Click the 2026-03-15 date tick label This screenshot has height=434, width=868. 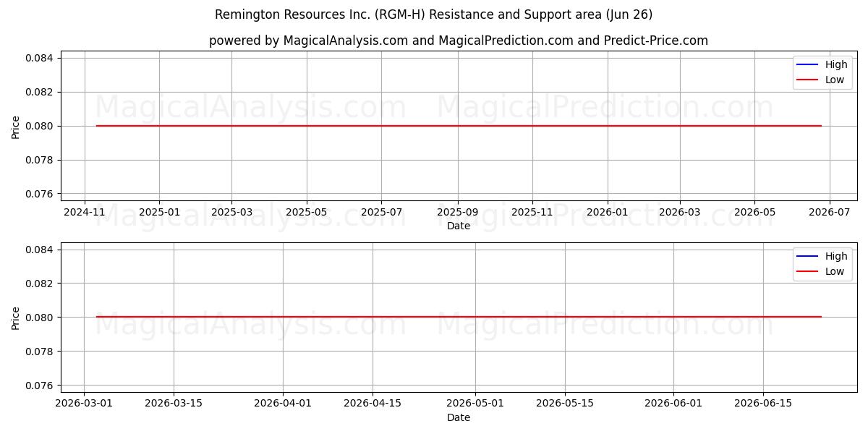pos(174,405)
